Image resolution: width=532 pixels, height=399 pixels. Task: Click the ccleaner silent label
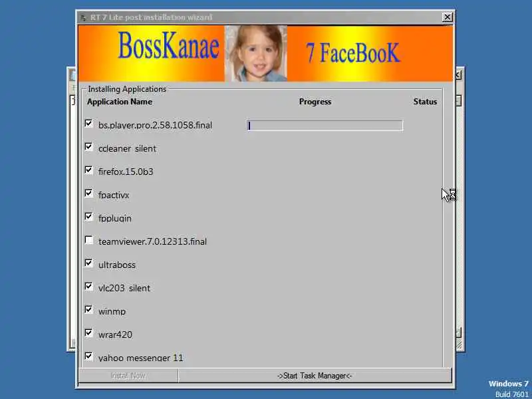[127, 148]
